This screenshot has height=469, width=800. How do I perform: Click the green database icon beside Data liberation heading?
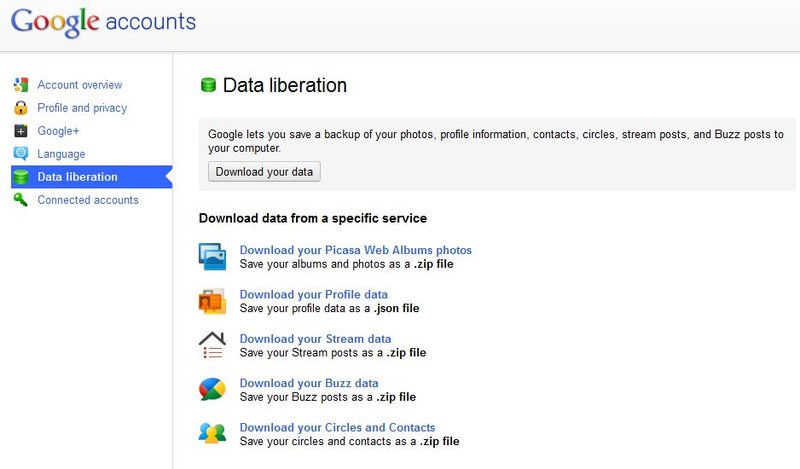208,85
